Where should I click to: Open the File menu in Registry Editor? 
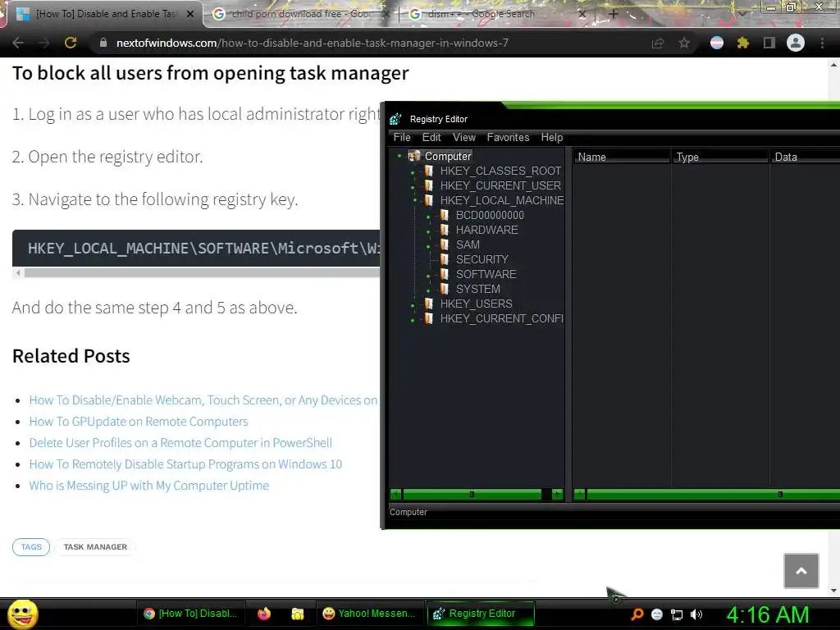coord(402,138)
